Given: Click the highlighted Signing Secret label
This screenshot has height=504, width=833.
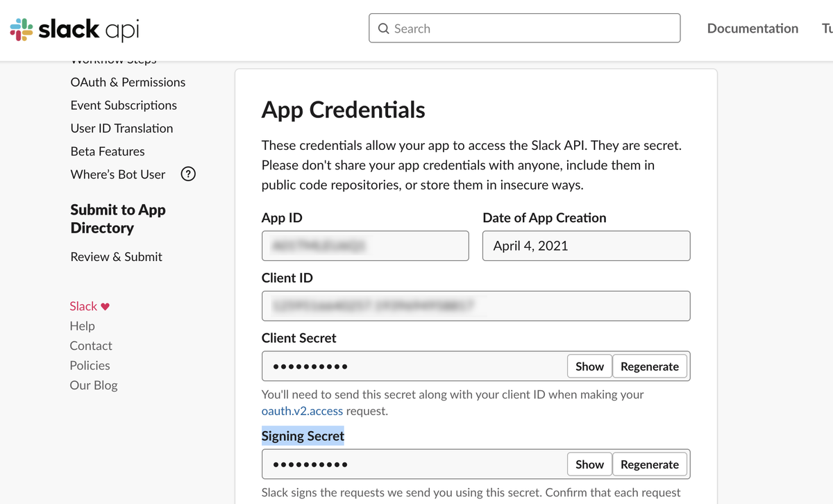Looking at the screenshot, I should pyautogui.click(x=303, y=436).
